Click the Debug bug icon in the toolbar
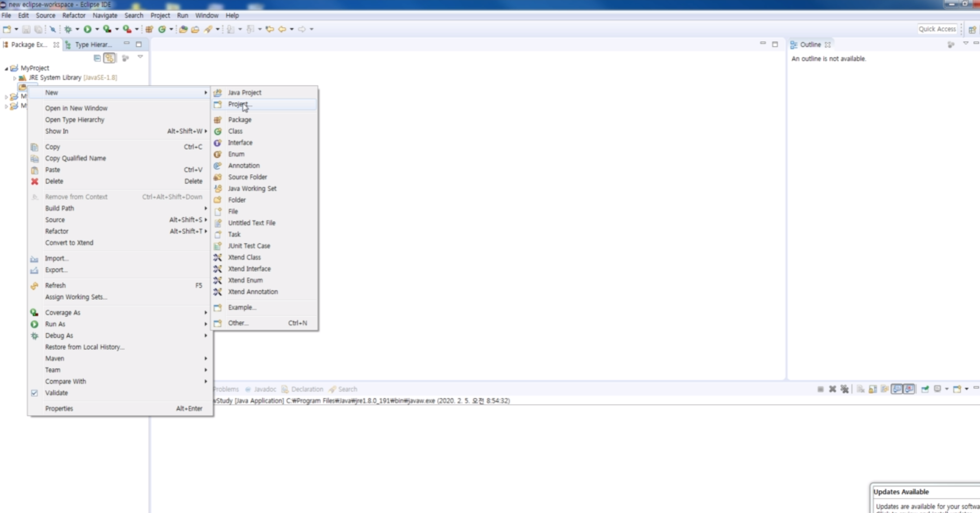The width and height of the screenshot is (980, 513). [x=68, y=29]
